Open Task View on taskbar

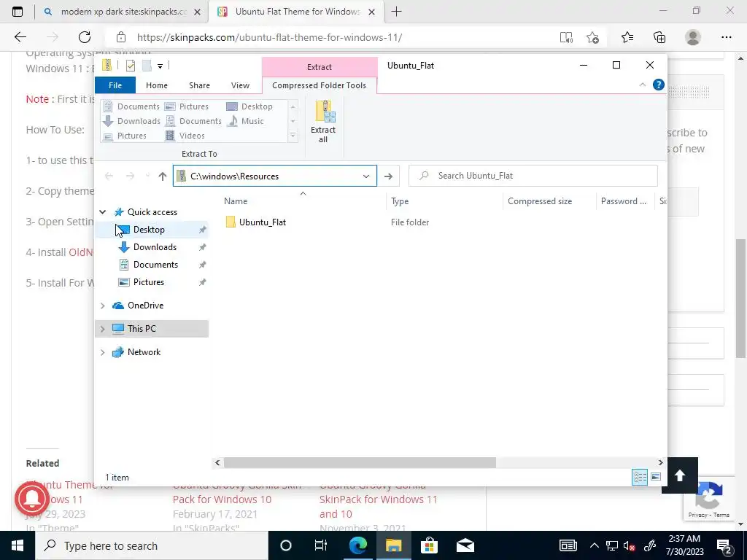coord(321,545)
